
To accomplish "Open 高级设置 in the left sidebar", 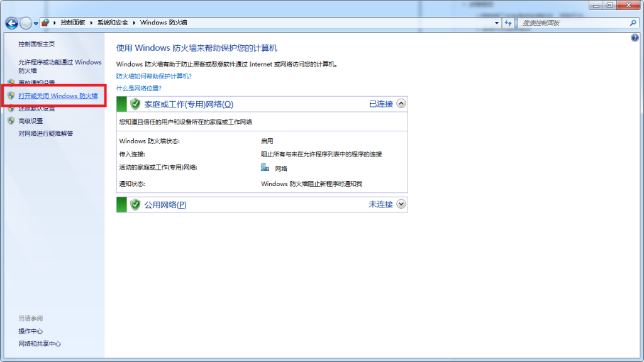I will click(x=31, y=121).
